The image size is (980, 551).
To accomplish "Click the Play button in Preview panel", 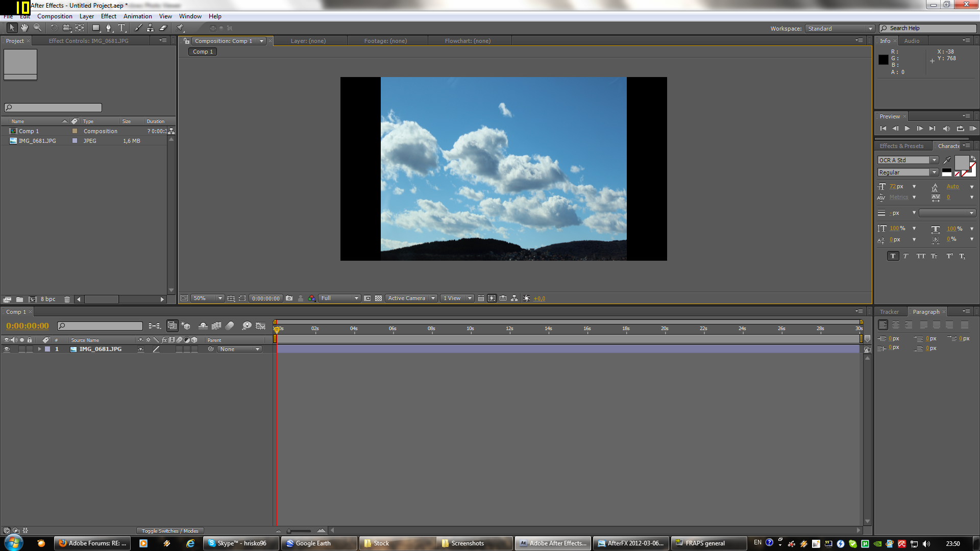I will [x=906, y=129].
